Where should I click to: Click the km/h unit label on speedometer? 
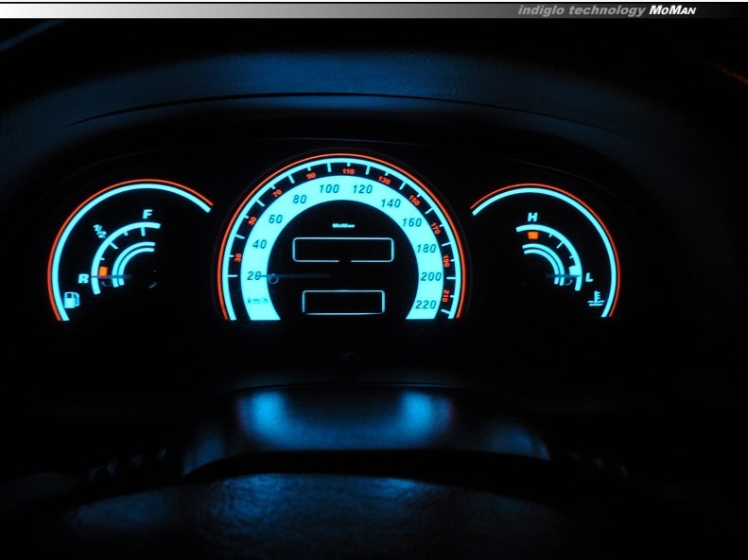pyautogui.click(x=255, y=300)
